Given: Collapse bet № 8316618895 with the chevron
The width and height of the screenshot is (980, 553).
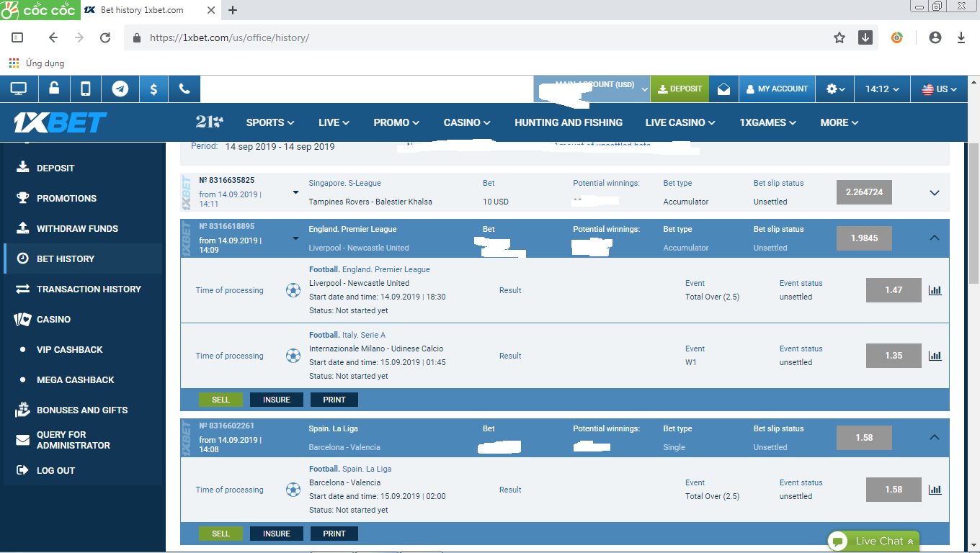Looking at the screenshot, I should 935,238.
